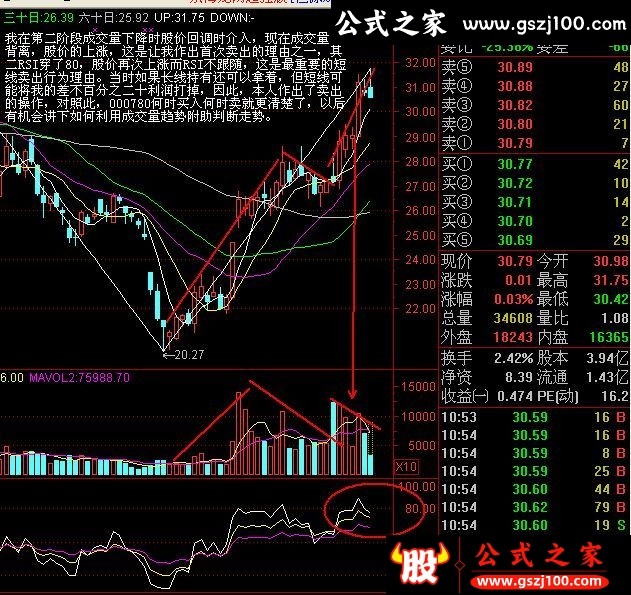Click the 5000 volume axis label
This screenshot has height=595, width=631.
[x=421, y=446]
